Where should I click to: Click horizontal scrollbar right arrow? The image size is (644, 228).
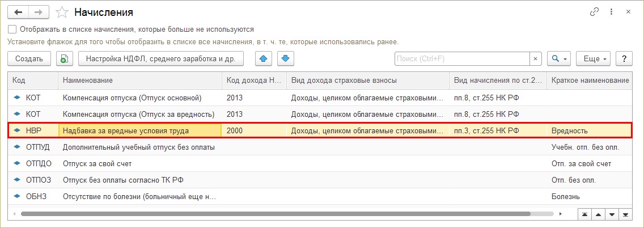561,214
